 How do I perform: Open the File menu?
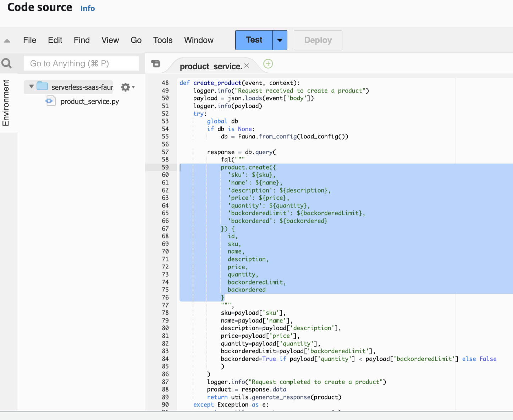pyautogui.click(x=30, y=40)
